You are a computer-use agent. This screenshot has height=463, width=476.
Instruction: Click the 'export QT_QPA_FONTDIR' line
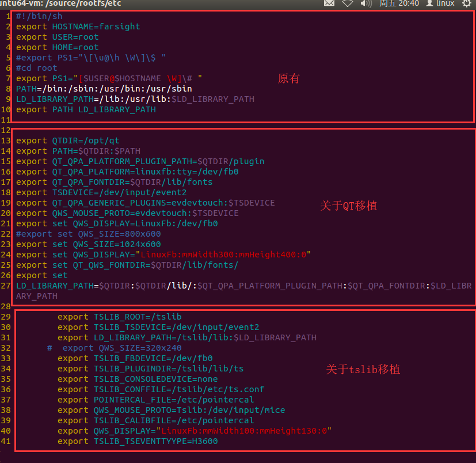click(115, 182)
